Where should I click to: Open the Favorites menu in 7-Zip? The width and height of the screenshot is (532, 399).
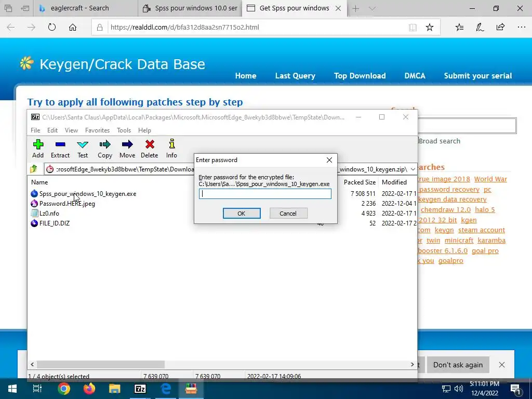coord(97,130)
